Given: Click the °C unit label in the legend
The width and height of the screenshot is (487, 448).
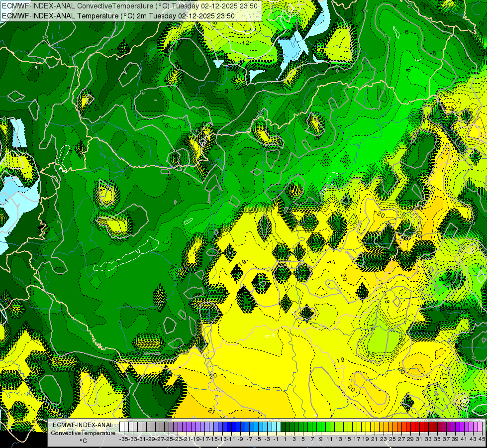Looking at the screenshot, I should (x=83, y=441).
